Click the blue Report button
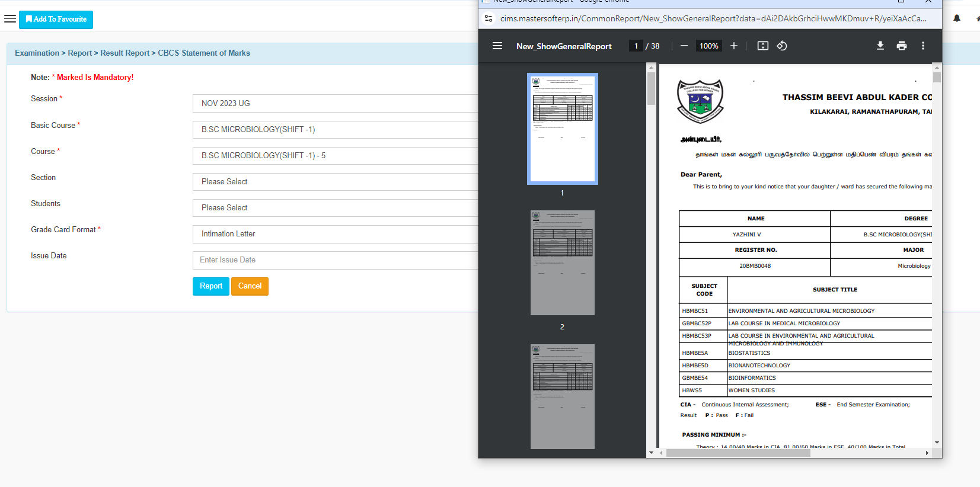The width and height of the screenshot is (980, 487). coord(210,286)
